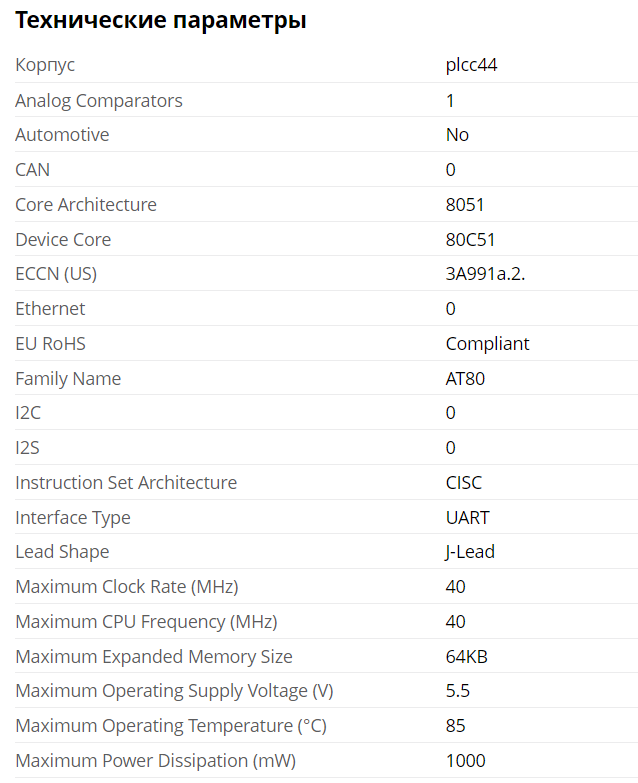Select the '8051' core architecture value
The width and height of the screenshot is (638, 783).
[465, 205]
